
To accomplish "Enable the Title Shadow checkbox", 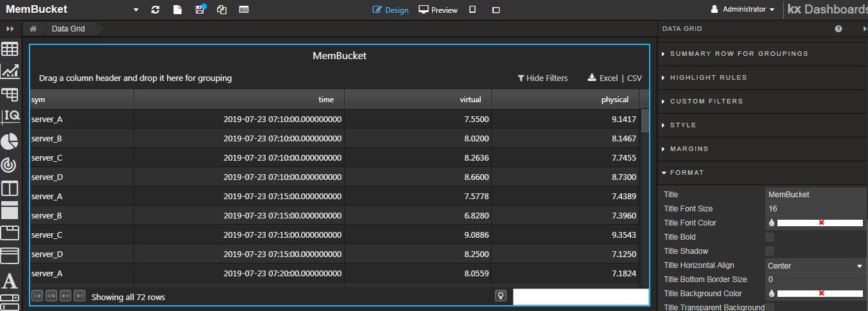I will [770, 251].
